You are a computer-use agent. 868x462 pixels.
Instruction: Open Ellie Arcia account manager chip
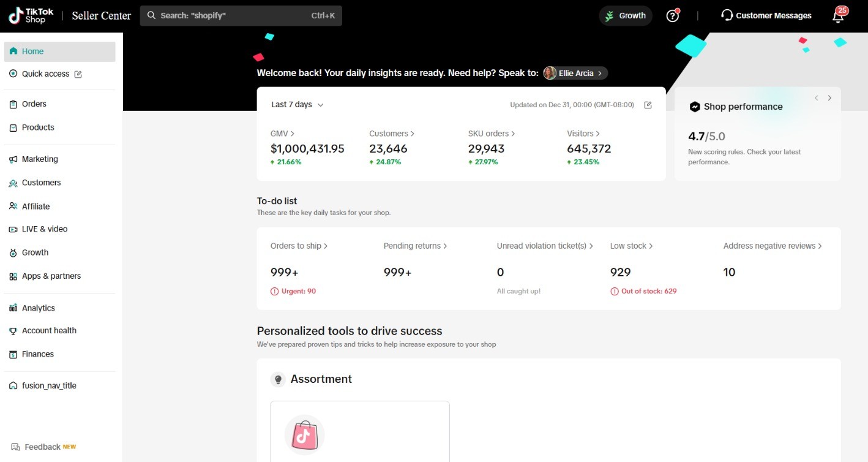coord(575,74)
